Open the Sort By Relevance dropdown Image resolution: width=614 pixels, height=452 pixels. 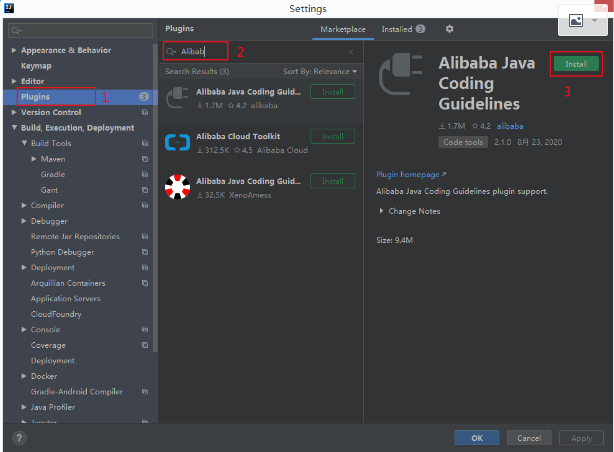tap(320, 71)
